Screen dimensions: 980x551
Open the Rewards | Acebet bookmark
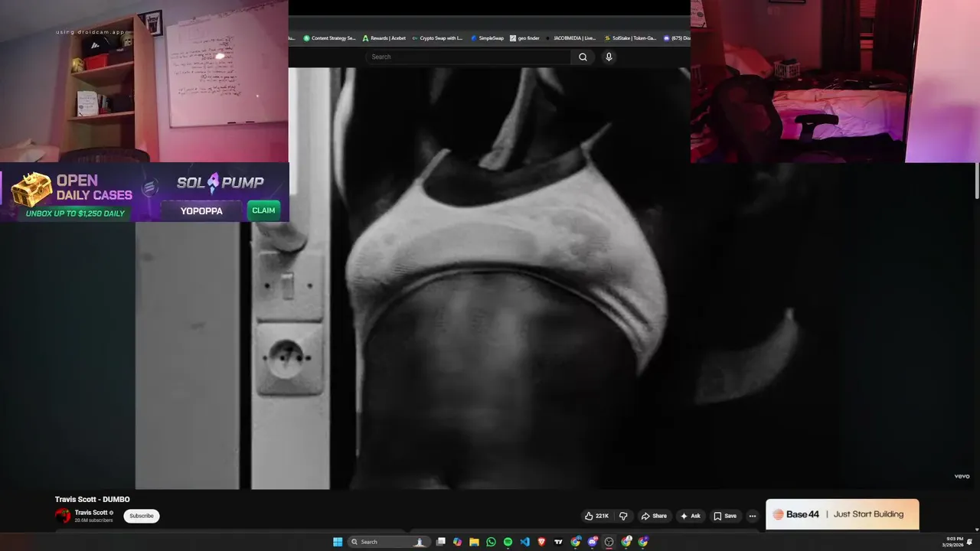click(x=384, y=38)
